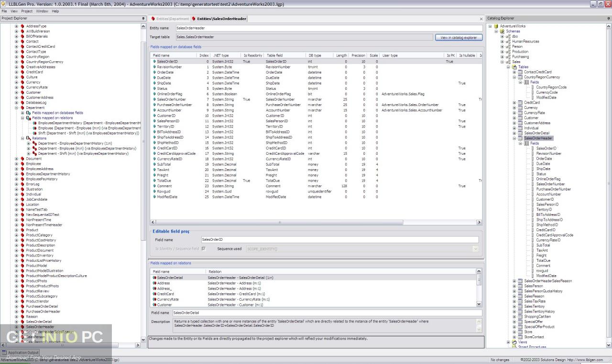The height and width of the screenshot is (364, 612).
Task: Expand Fields mapped on database fields under Department
Action: coord(22,113)
